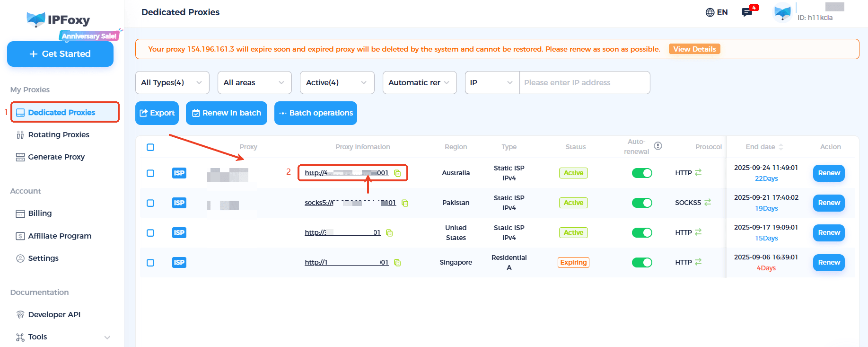Open Rotating Proxies in sidebar

tap(59, 135)
